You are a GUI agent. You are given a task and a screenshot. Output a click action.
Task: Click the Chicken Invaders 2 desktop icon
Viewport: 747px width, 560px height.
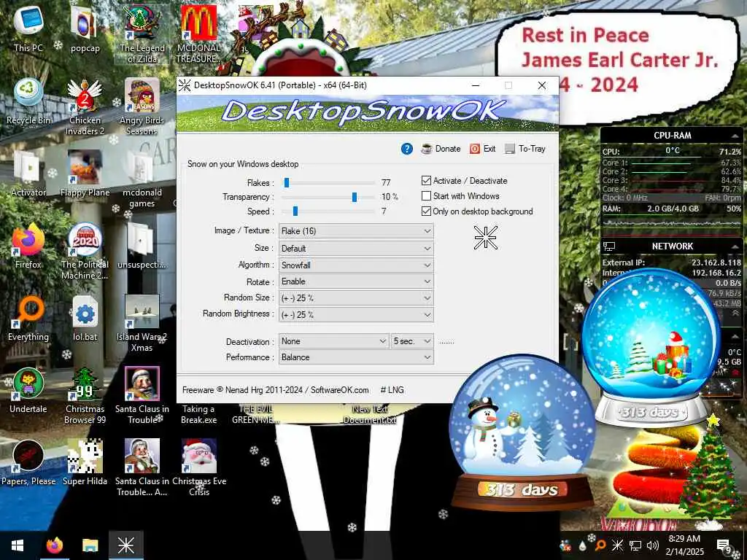85,107
